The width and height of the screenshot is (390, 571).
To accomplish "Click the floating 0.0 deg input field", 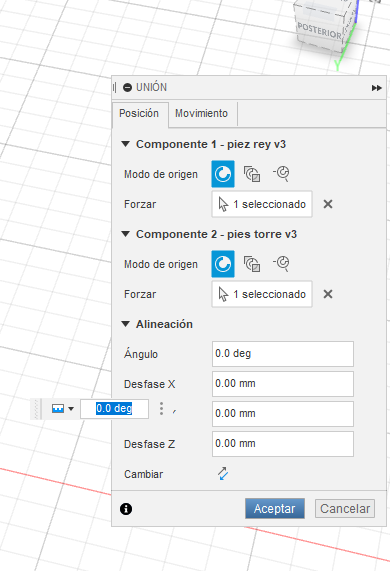I will tap(114, 409).
